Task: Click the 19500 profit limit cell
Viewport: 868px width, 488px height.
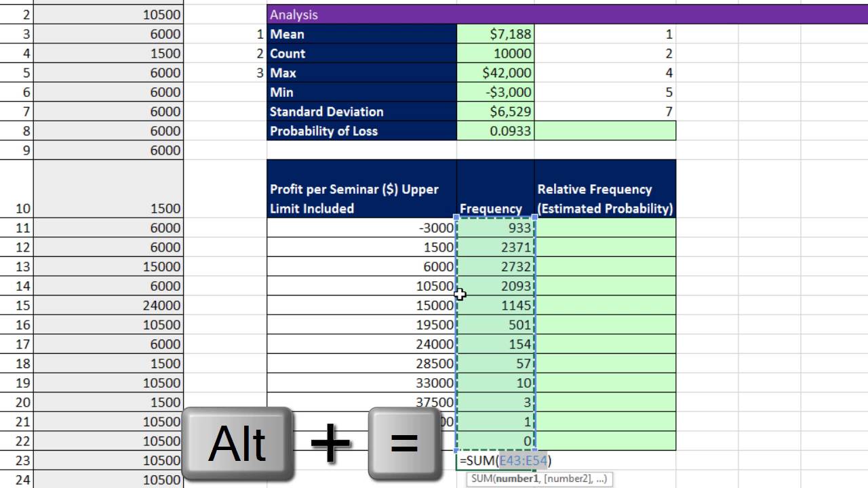Action: pyautogui.click(x=362, y=325)
